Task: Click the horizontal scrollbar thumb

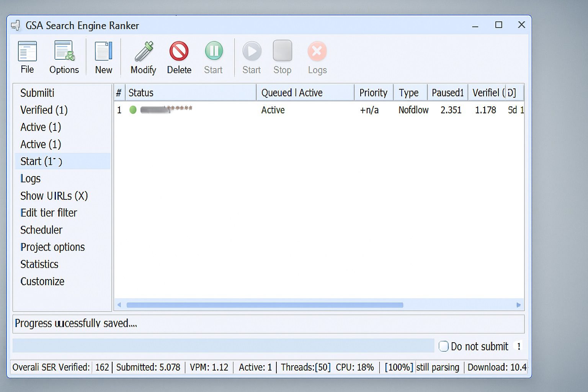Action: pyautogui.click(x=265, y=305)
